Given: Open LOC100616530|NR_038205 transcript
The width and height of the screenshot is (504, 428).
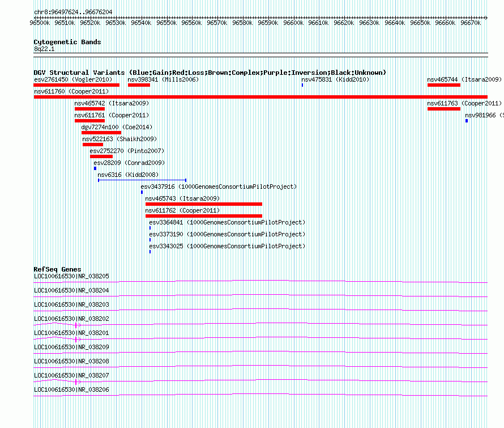Looking at the screenshot, I should (71, 276).
